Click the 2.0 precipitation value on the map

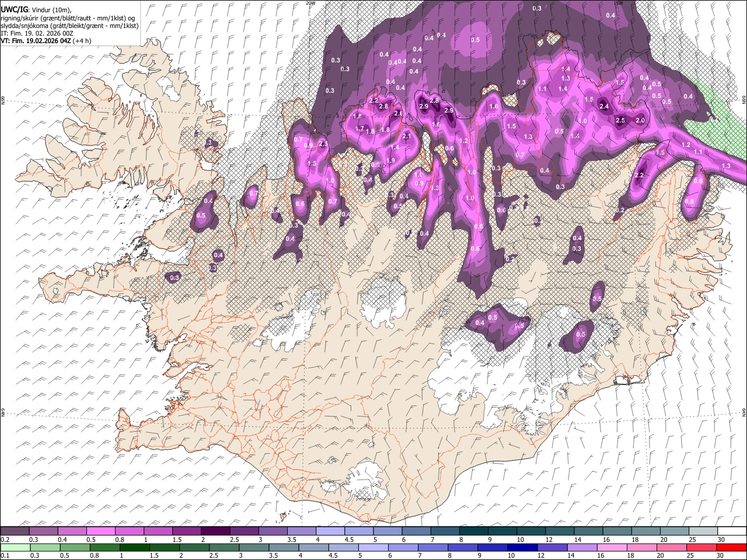click(x=640, y=120)
